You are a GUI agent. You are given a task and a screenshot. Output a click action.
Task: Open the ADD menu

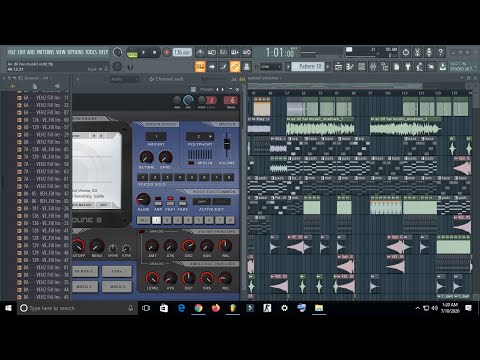pyautogui.click(x=31, y=52)
